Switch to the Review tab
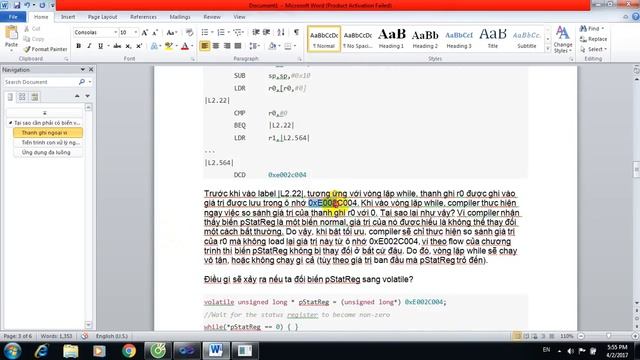The width and height of the screenshot is (640, 360). tap(212, 17)
